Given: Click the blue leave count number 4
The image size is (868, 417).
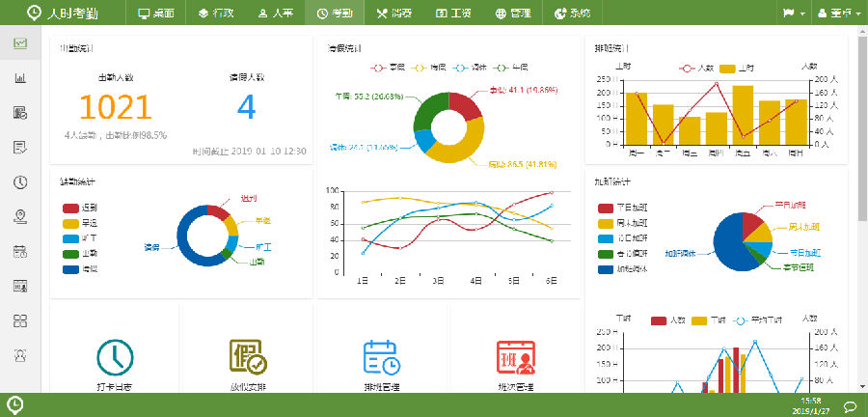Looking at the screenshot, I should click(x=246, y=107).
